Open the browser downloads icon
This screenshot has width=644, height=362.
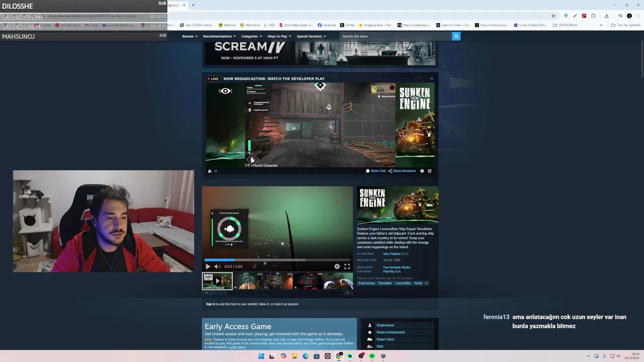(x=607, y=16)
